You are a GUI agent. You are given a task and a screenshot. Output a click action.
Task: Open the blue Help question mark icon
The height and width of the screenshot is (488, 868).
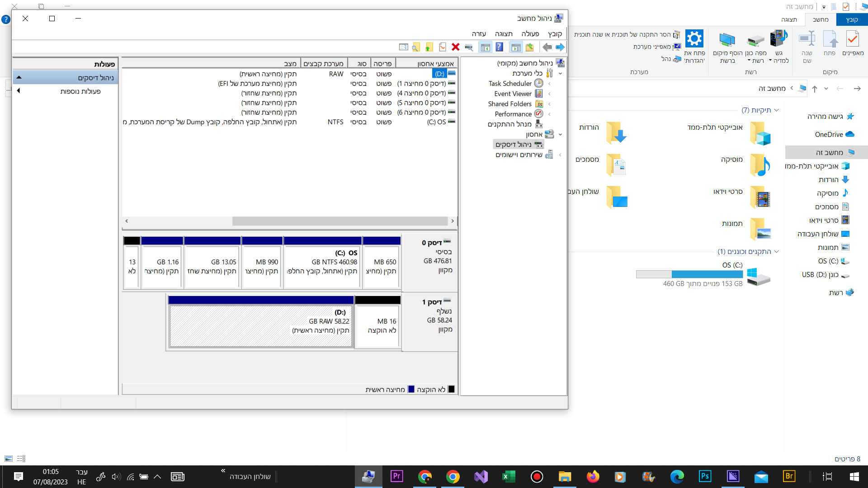pyautogui.click(x=499, y=47)
